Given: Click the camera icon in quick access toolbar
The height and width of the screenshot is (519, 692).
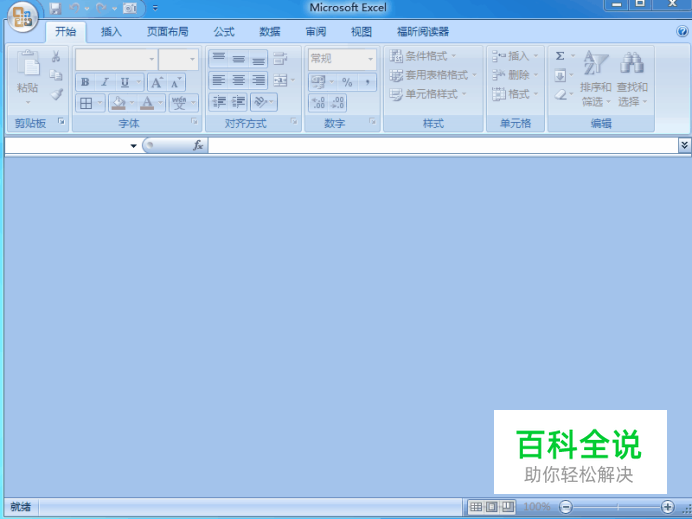Looking at the screenshot, I should click(x=130, y=8).
